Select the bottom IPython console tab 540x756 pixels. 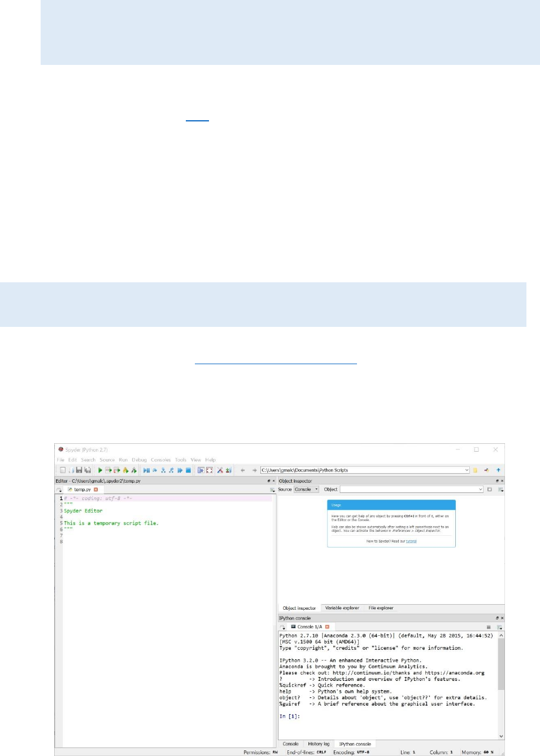click(x=355, y=744)
